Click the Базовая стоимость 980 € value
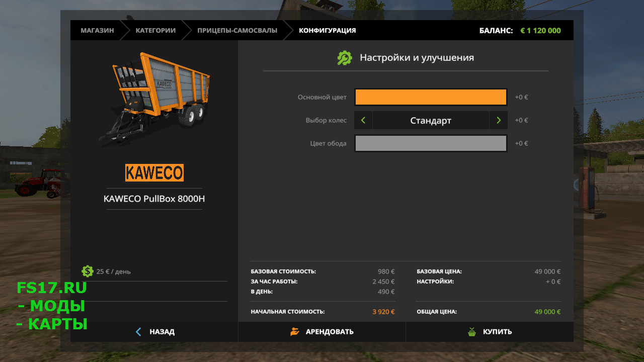The image size is (644, 362). pyautogui.click(x=386, y=271)
